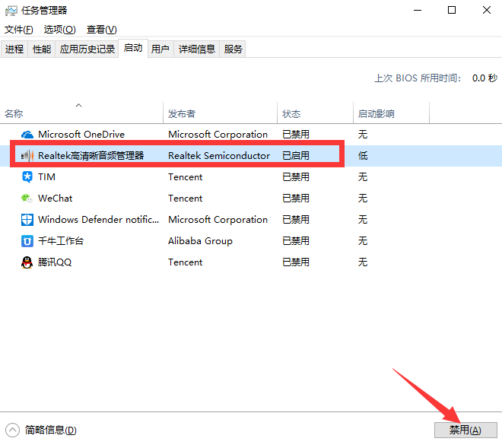Viewport: 502px width, 448px height.
Task: Open the 文件(F) menu
Action: pyautogui.click(x=18, y=30)
